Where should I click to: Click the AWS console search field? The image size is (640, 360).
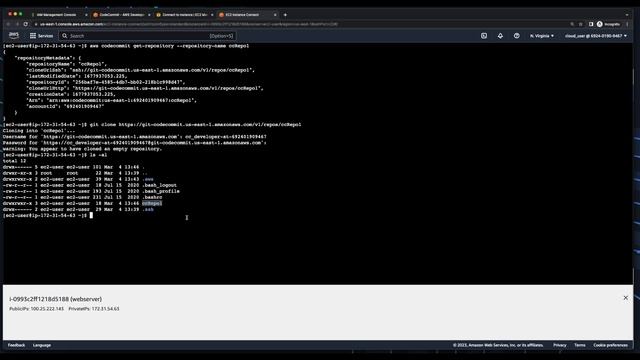(147, 36)
